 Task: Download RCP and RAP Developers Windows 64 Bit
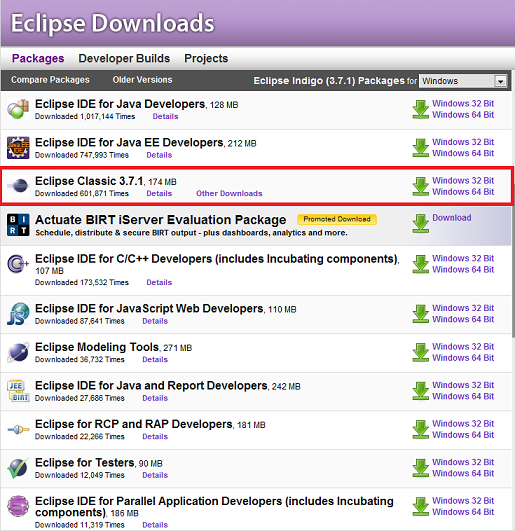click(x=463, y=435)
